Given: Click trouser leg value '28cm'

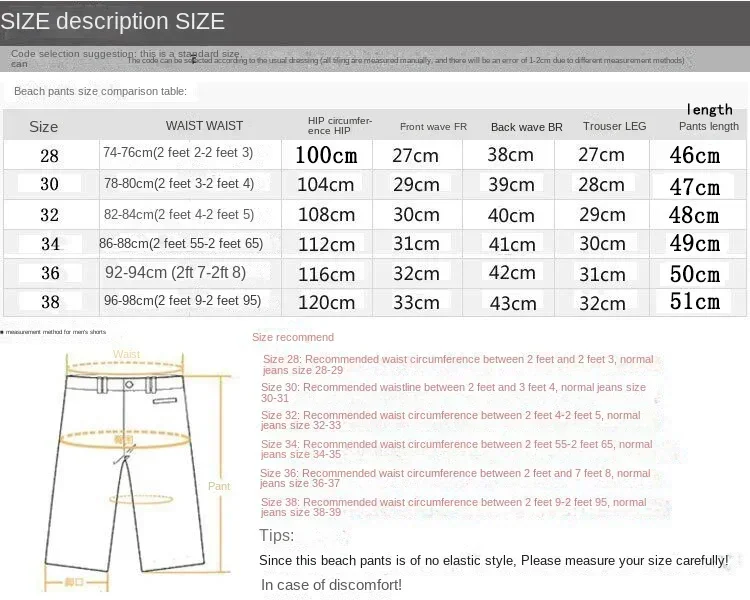Looking at the screenshot, I should 601,185.
